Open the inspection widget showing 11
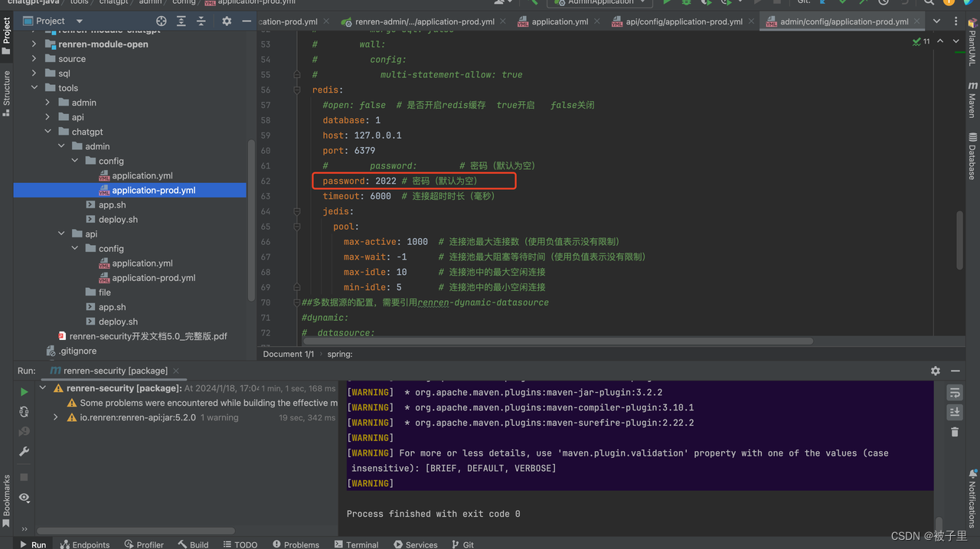 (921, 41)
